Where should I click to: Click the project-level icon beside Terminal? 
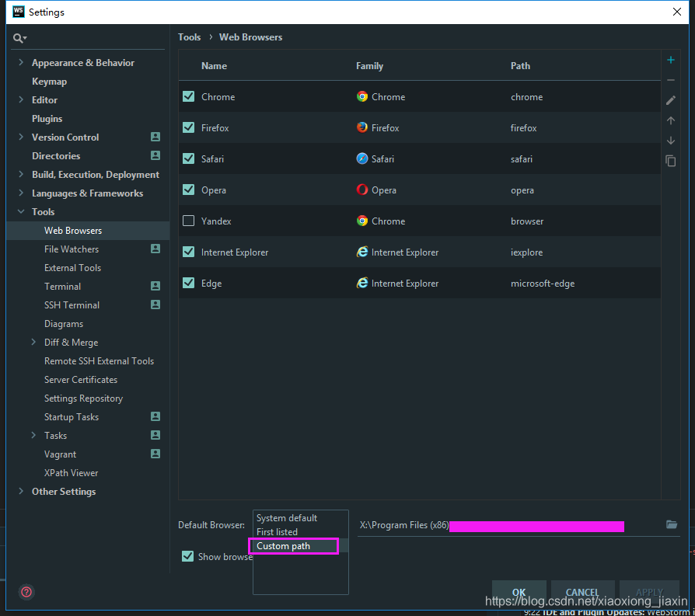coord(155,286)
